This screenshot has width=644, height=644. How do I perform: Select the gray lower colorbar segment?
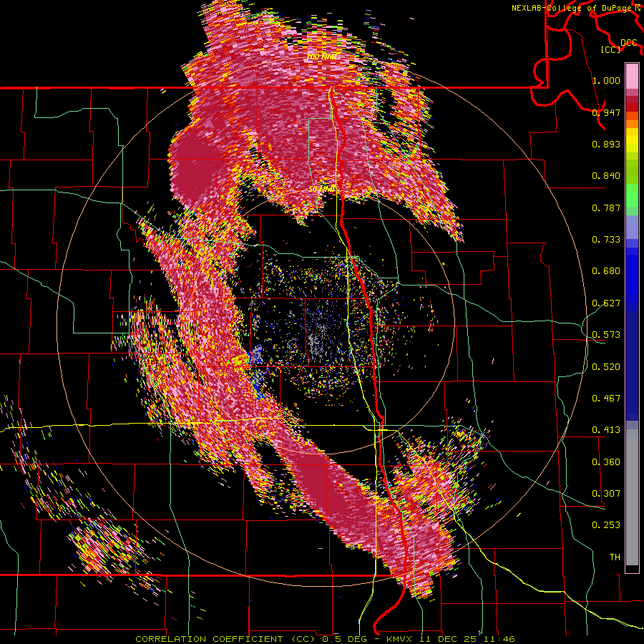coord(632,497)
